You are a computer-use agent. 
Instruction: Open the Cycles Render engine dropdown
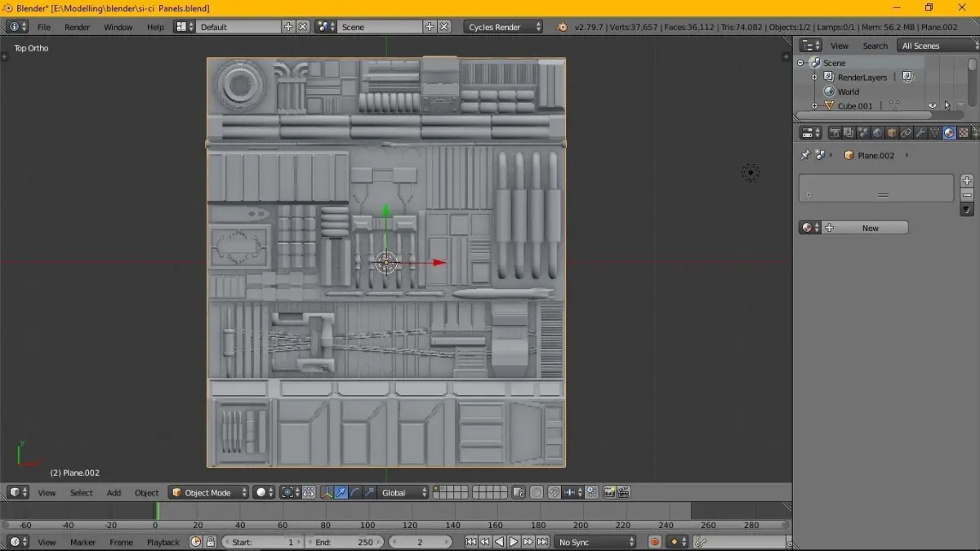[504, 27]
